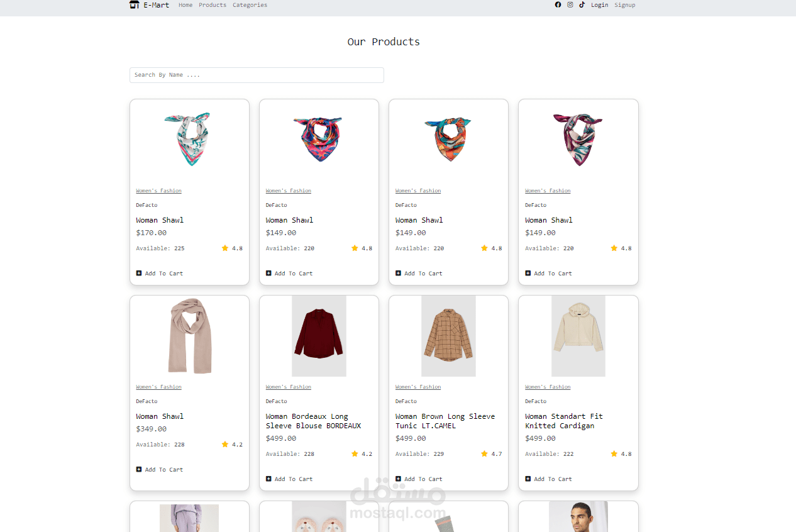
Task: Click the 'Available: 222' text
Action: 550,454
